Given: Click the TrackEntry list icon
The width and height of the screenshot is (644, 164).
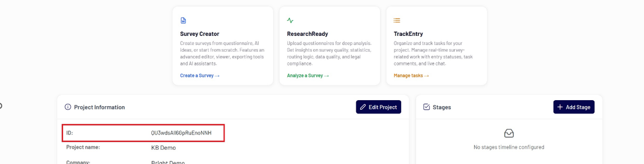Looking at the screenshot, I should pos(397,20).
